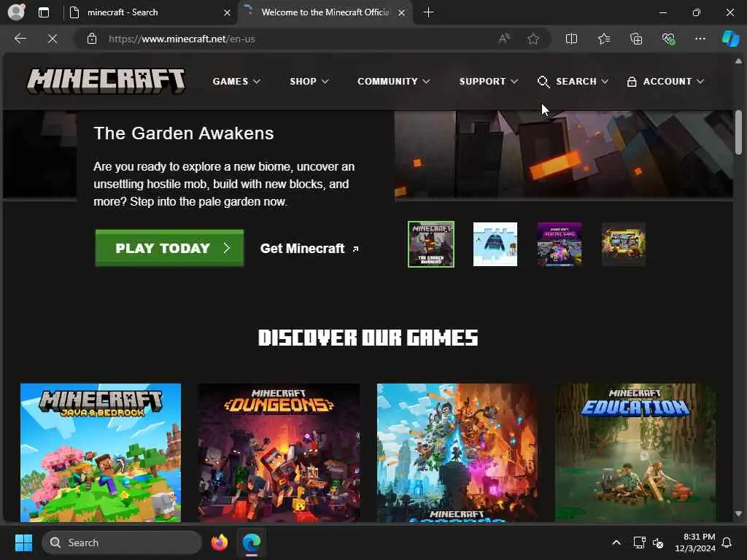This screenshot has height=560, width=747.
Task: Open Read aloud icon in address bar
Action: point(504,39)
